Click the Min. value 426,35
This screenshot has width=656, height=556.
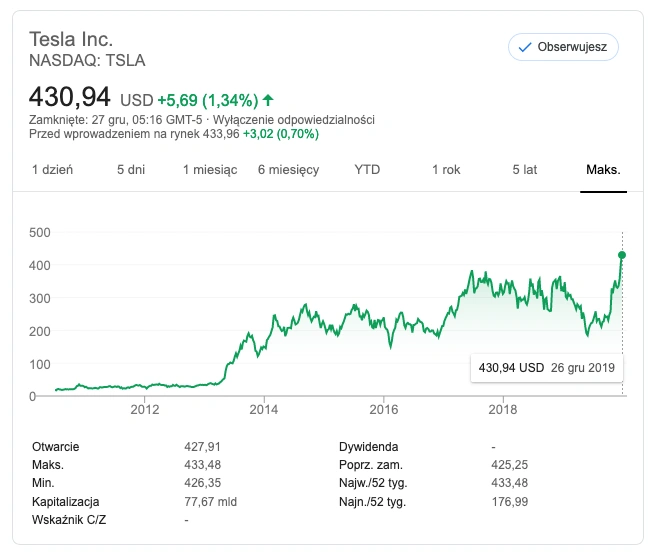coord(202,483)
